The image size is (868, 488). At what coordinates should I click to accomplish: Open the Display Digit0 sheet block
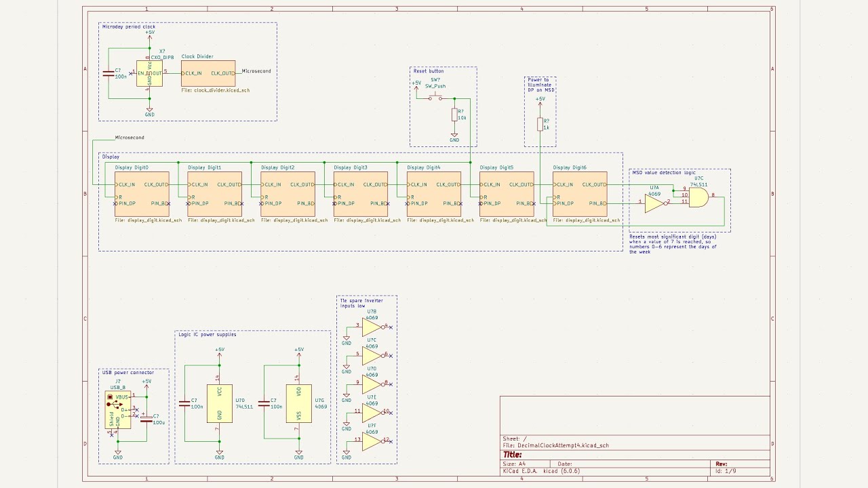142,194
